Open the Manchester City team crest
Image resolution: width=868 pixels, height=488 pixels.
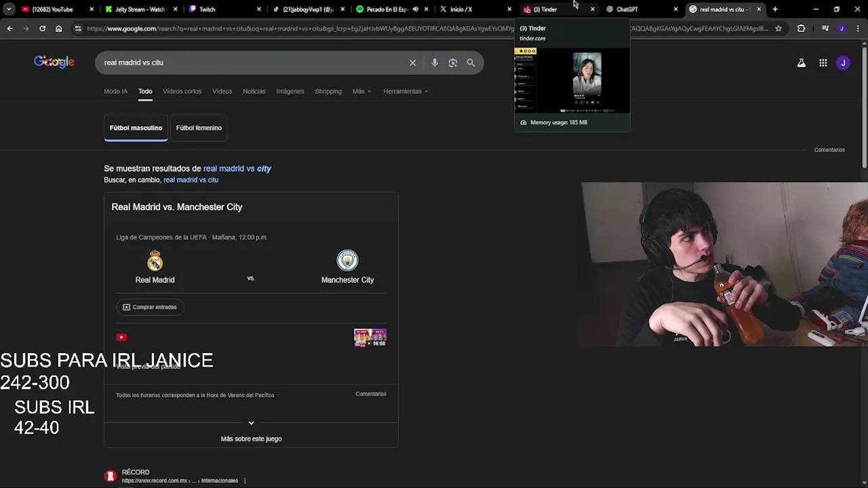(347, 260)
